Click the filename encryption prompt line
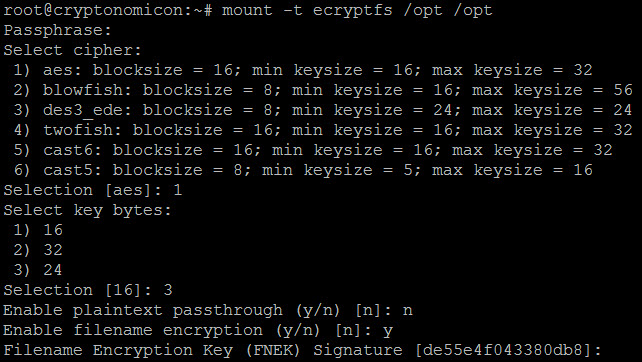The image size is (642, 362). tap(198, 330)
